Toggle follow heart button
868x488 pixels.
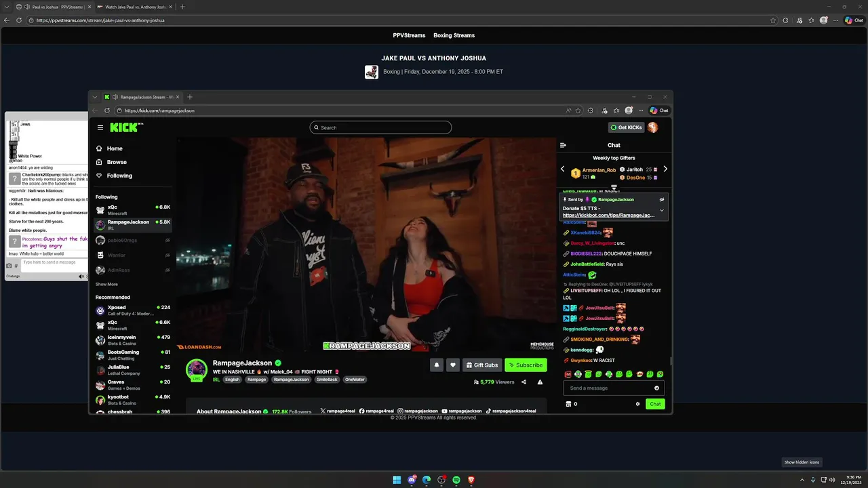[453, 365]
